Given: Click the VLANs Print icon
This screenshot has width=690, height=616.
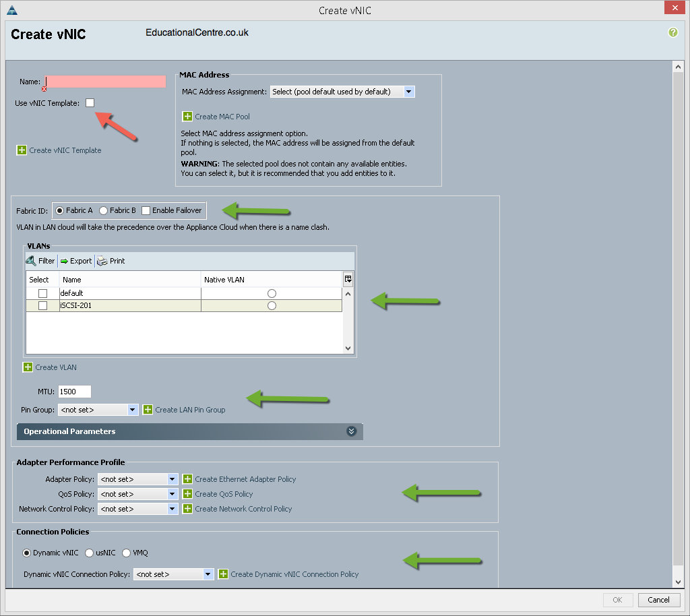Looking at the screenshot, I should 102,261.
